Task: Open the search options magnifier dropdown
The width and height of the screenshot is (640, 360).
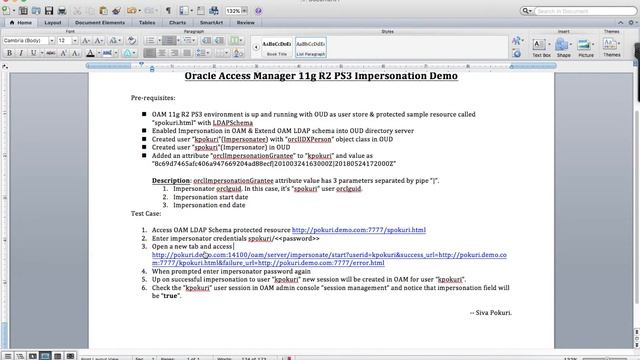Action: 526,11
